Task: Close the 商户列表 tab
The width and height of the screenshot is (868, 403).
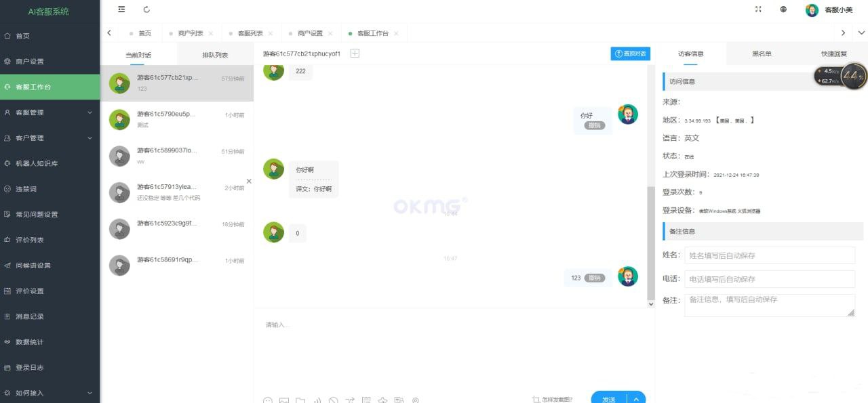Action: pos(211,33)
